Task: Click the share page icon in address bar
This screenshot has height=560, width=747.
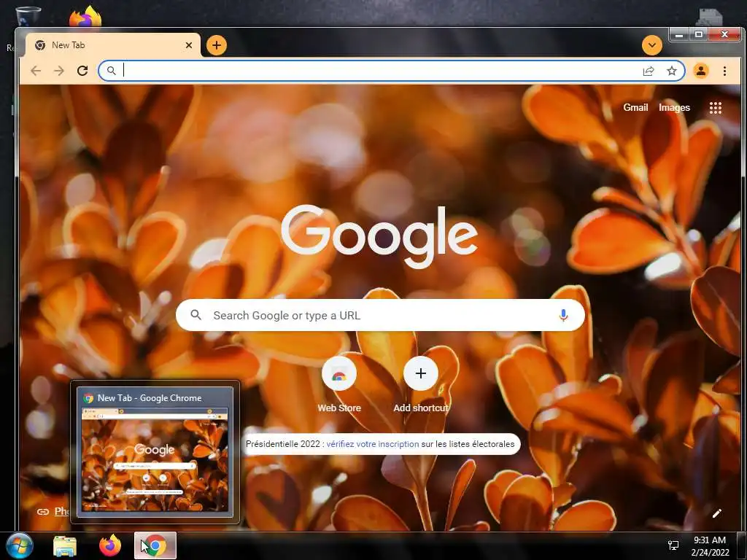Action: coord(649,71)
